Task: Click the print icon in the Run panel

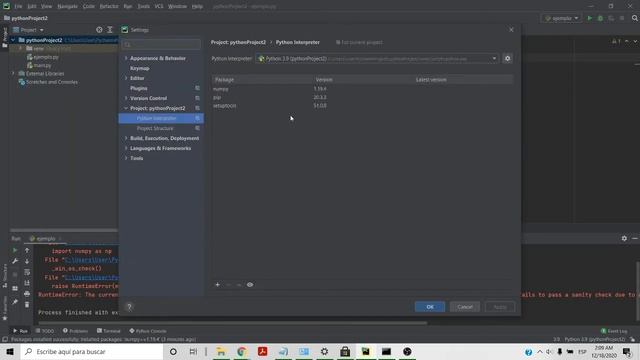Action: (x=27, y=293)
